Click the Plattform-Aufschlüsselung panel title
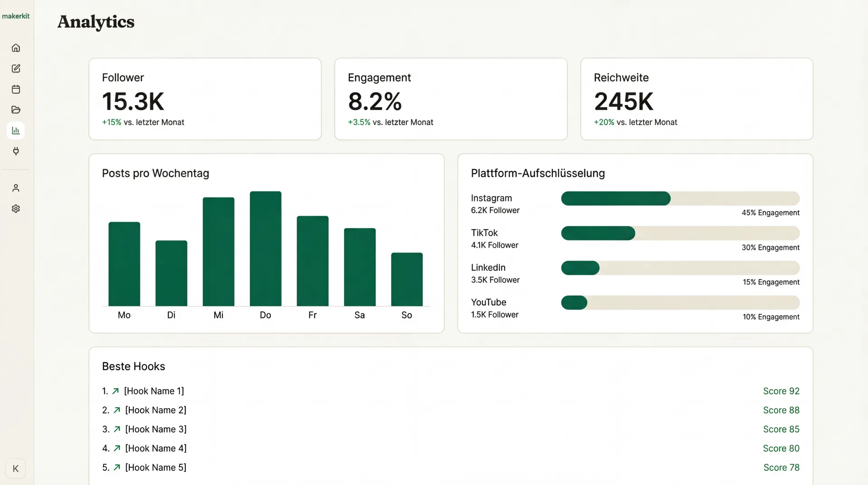Image resolution: width=868 pixels, height=485 pixels. (538, 173)
